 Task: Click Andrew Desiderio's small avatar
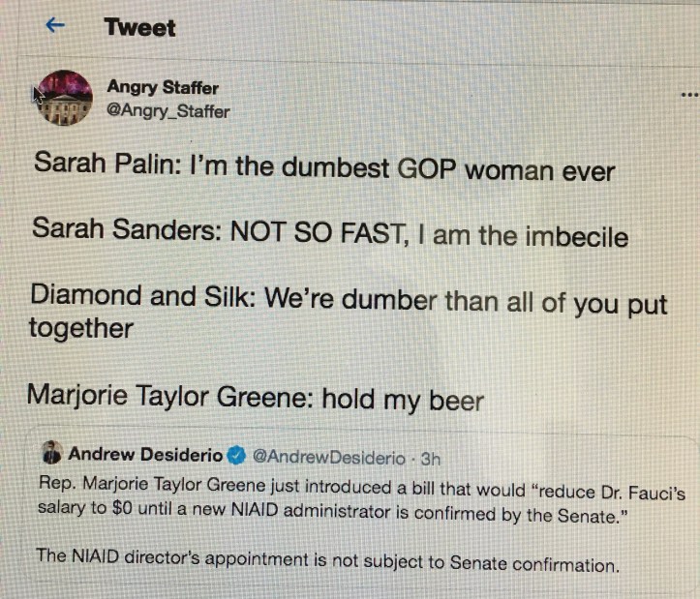51,453
